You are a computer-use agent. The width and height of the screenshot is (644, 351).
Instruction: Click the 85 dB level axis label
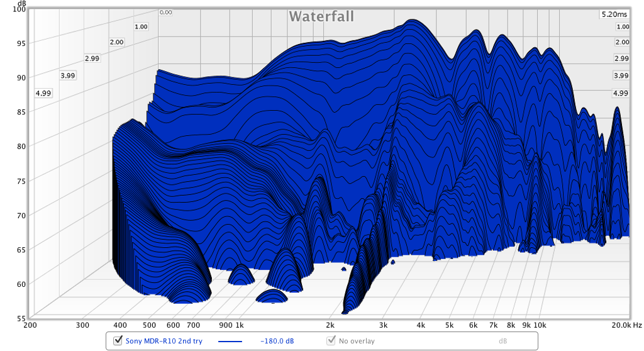(x=21, y=112)
